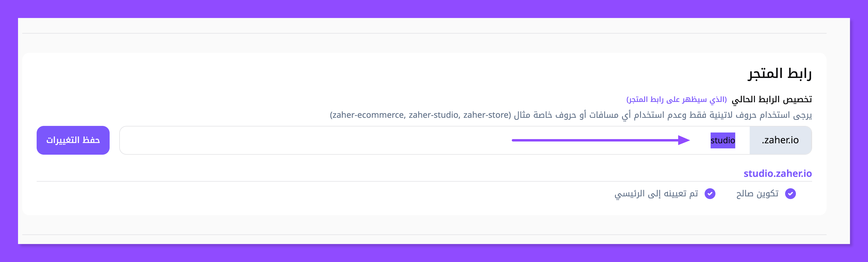Click the check icon beside تم تعيينه إلى الرئيسي

pyautogui.click(x=710, y=194)
